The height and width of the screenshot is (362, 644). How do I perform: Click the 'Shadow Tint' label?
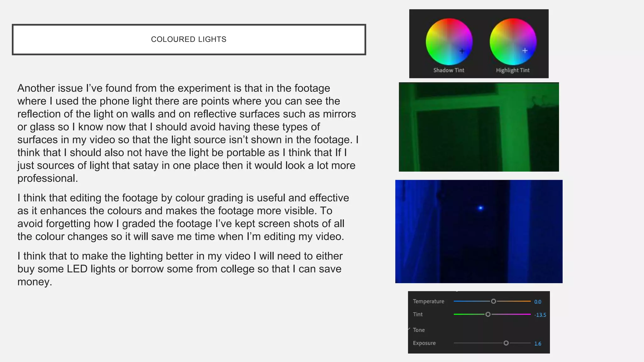click(449, 70)
